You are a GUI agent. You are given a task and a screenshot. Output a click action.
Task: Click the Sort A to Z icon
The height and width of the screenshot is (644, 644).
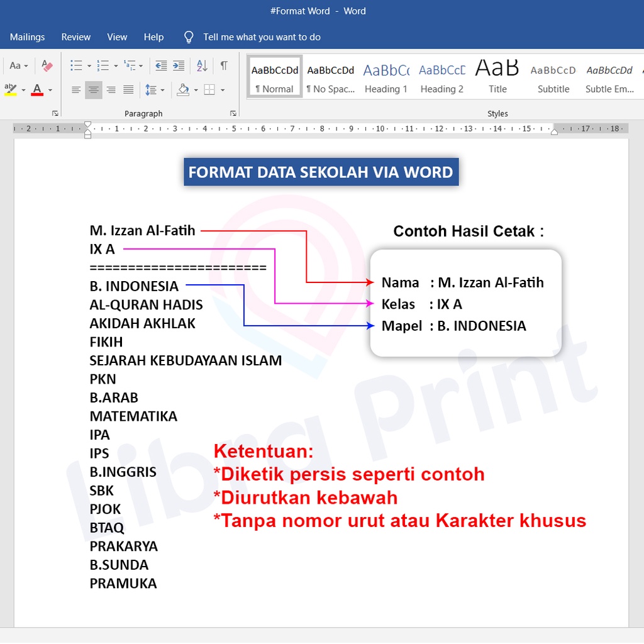tap(202, 65)
